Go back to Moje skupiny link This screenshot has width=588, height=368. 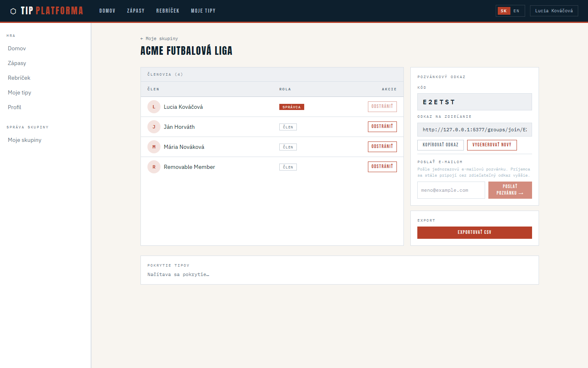pyautogui.click(x=159, y=38)
